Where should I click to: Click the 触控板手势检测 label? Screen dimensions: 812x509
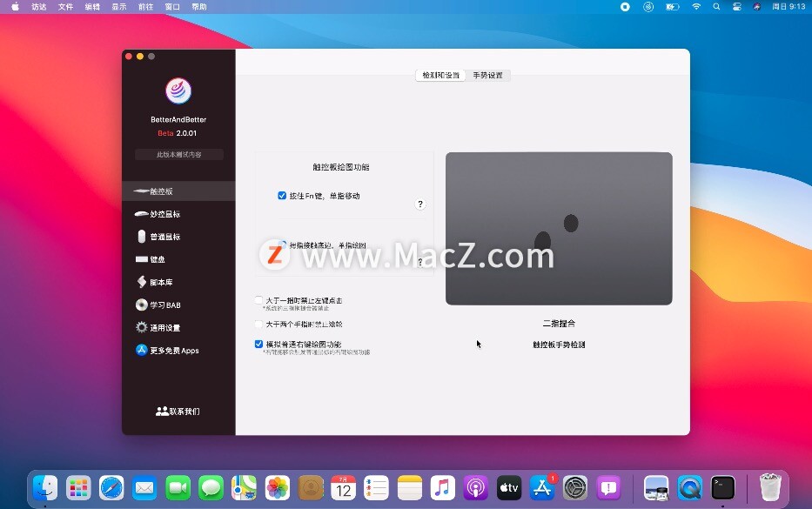559,345
